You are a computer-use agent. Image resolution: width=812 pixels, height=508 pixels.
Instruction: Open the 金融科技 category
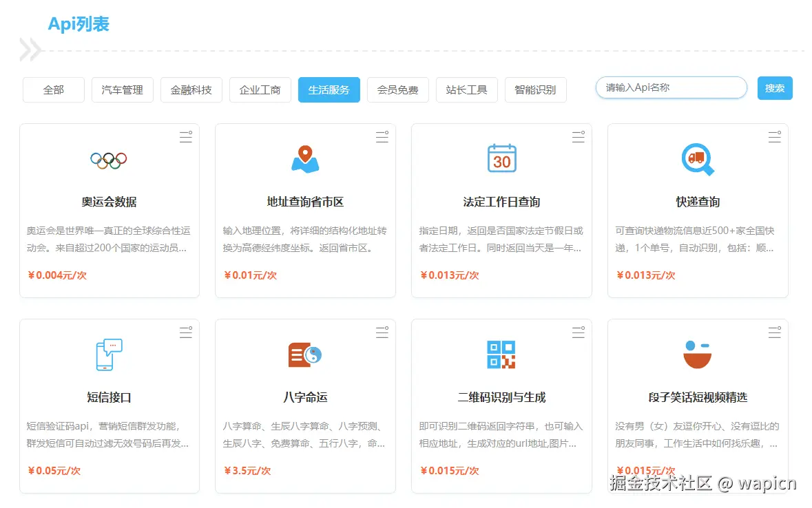tap(191, 89)
